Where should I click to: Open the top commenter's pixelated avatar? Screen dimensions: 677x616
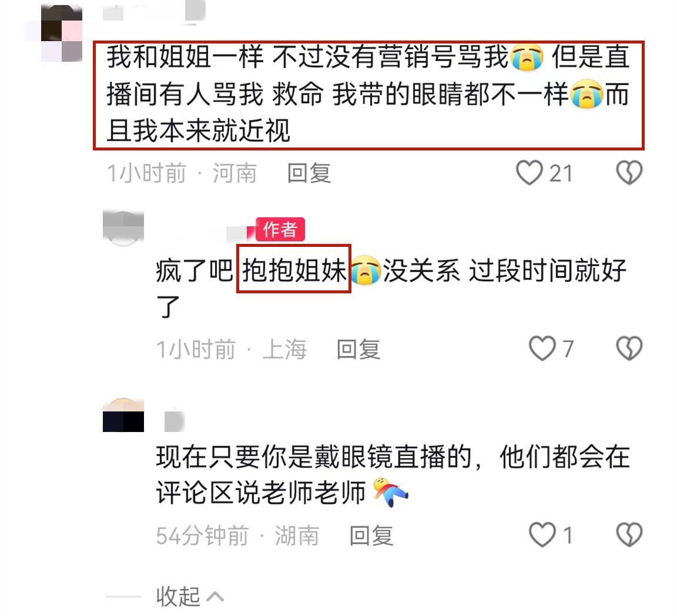pos(61,34)
